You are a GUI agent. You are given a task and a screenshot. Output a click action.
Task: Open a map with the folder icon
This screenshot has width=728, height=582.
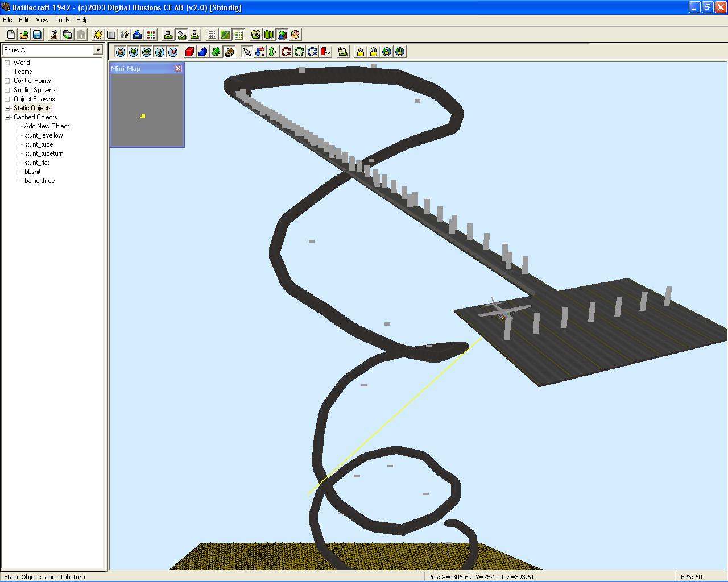[x=24, y=35]
